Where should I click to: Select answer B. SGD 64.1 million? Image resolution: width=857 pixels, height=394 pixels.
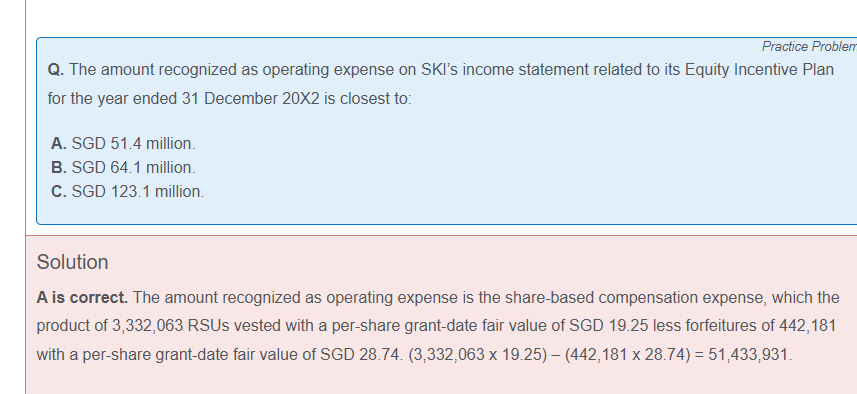pos(123,167)
